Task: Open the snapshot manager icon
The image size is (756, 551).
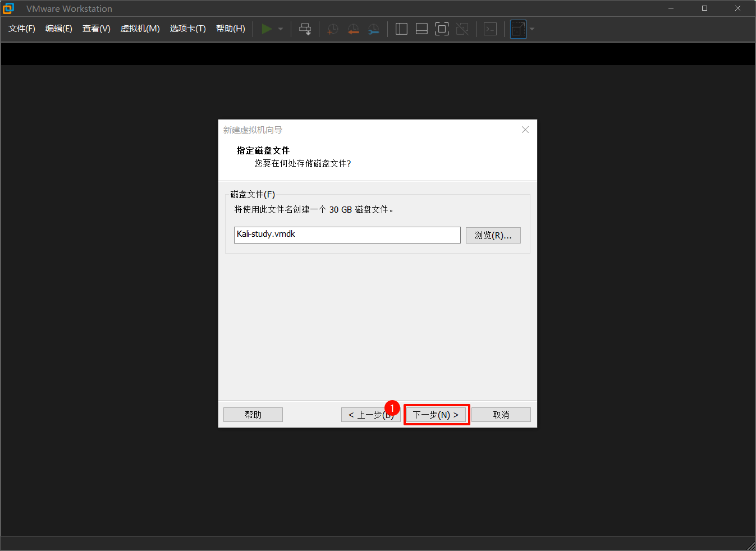Action: pos(373,29)
